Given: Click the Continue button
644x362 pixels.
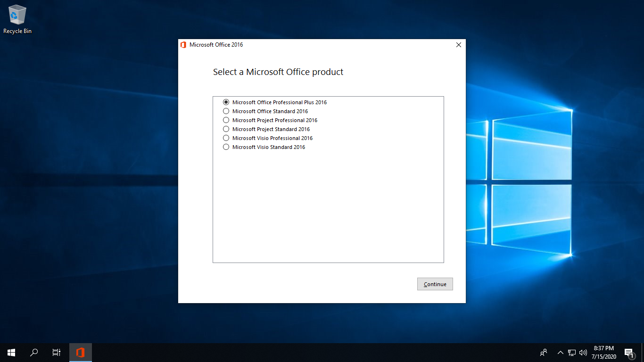Looking at the screenshot, I should coord(435,284).
